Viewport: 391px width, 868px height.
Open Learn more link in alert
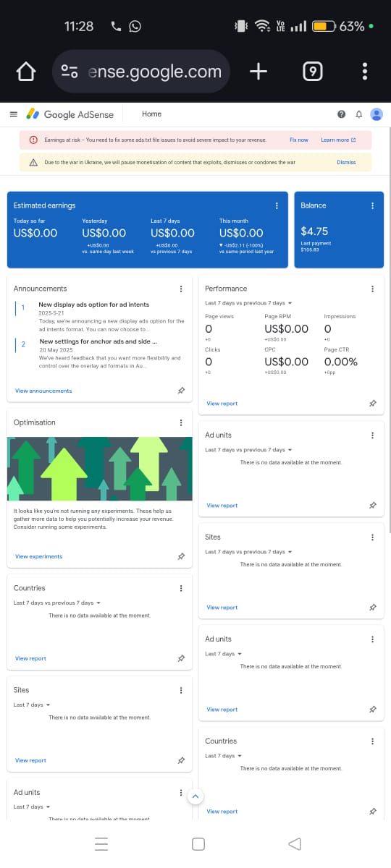[338, 140]
